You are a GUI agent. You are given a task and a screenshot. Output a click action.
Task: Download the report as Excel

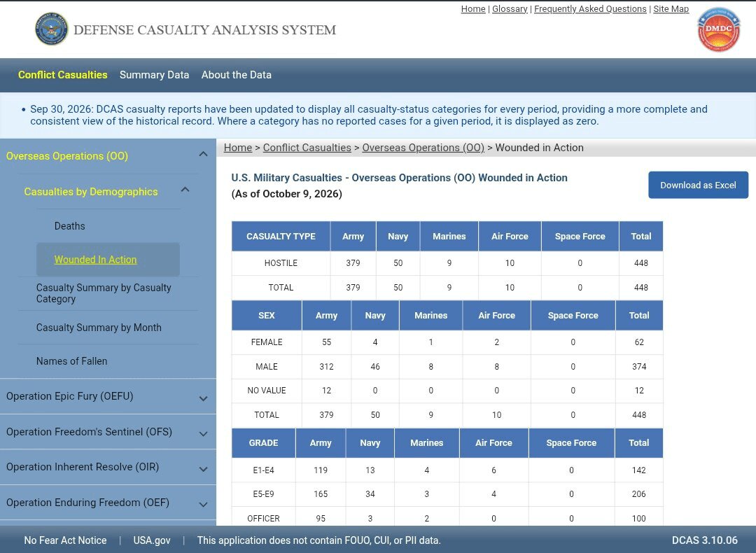tap(698, 185)
